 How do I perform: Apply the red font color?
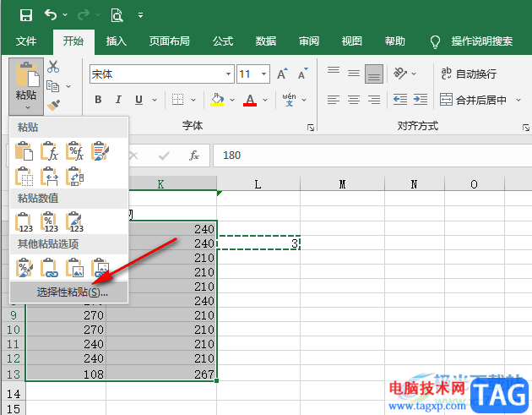tap(250, 100)
